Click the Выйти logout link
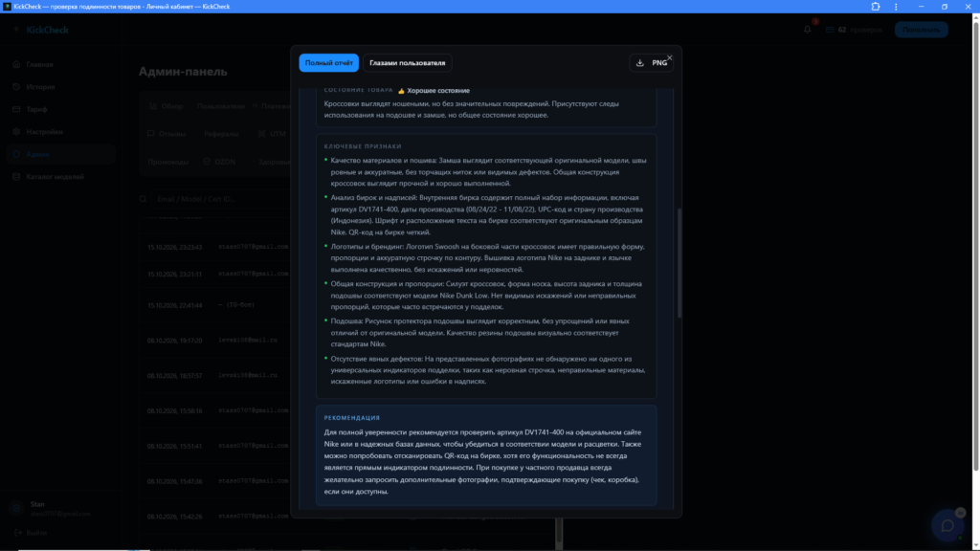 pos(31,533)
